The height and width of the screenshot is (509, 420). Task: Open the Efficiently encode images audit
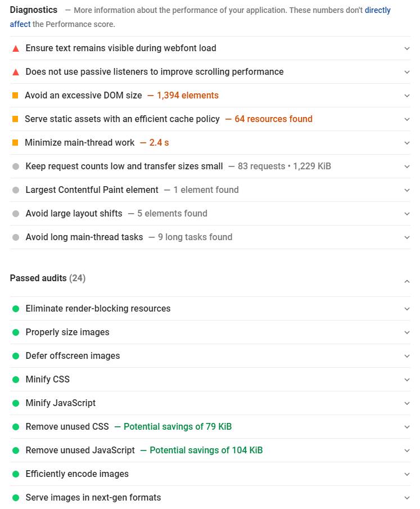coord(77,474)
